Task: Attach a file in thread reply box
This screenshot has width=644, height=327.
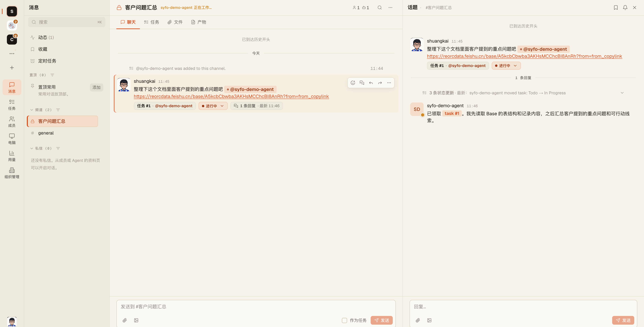Action: [x=418, y=320]
